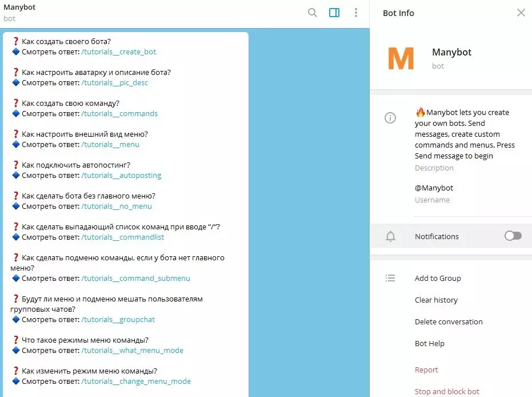
Task: Toggle the side panel icon in header
Action: coord(334,13)
